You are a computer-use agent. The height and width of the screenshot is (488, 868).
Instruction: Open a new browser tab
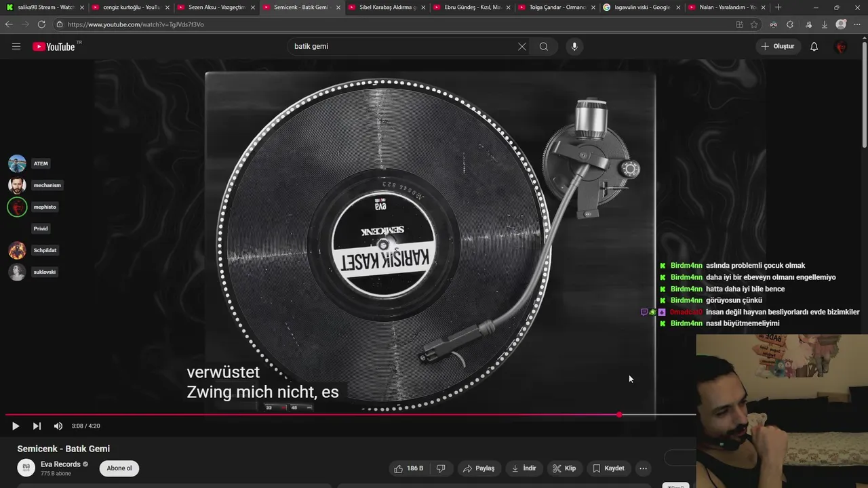(778, 7)
